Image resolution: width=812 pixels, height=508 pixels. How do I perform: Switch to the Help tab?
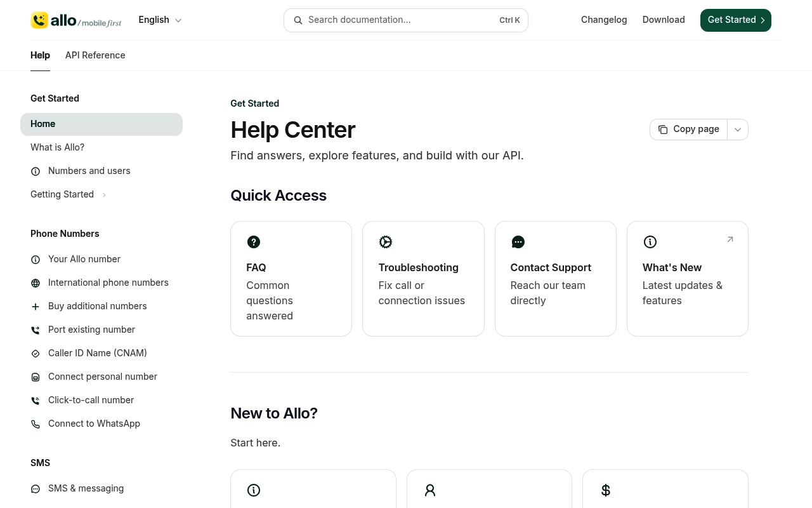[40, 55]
